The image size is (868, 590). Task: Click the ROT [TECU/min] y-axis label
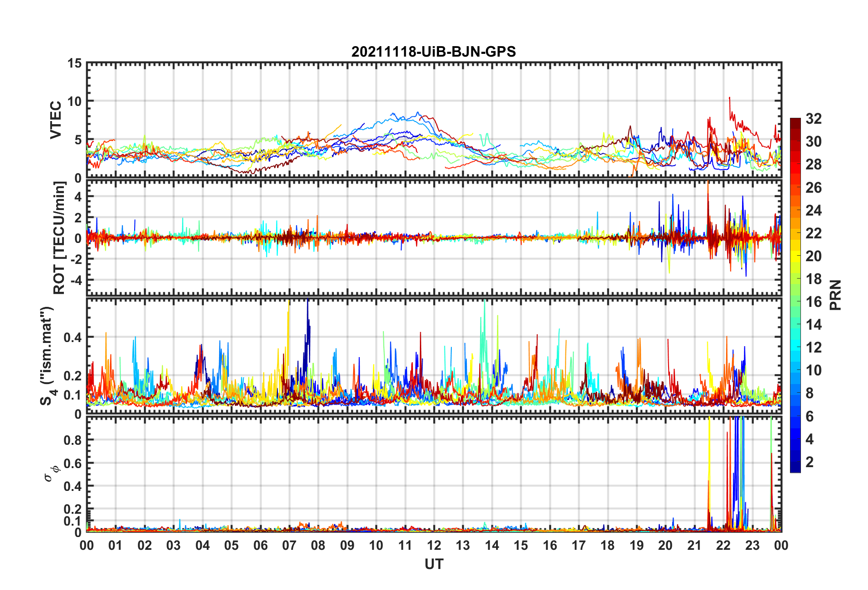pyautogui.click(x=59, y=238)
